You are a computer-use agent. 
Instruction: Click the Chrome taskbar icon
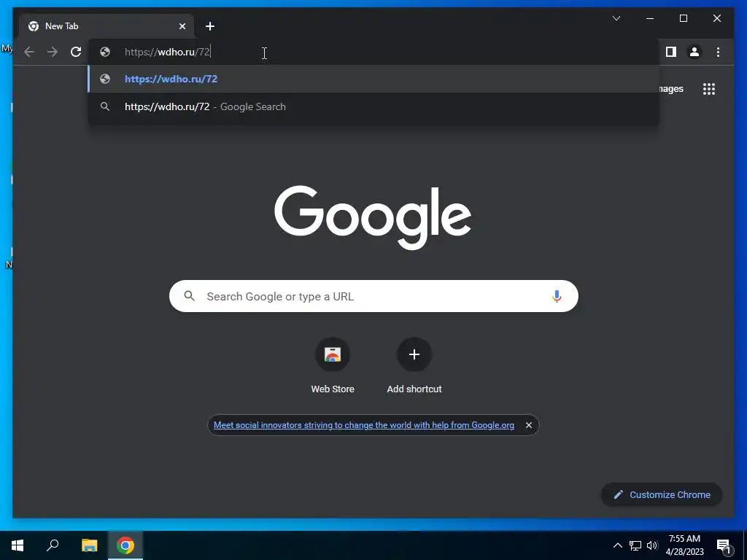125,545
